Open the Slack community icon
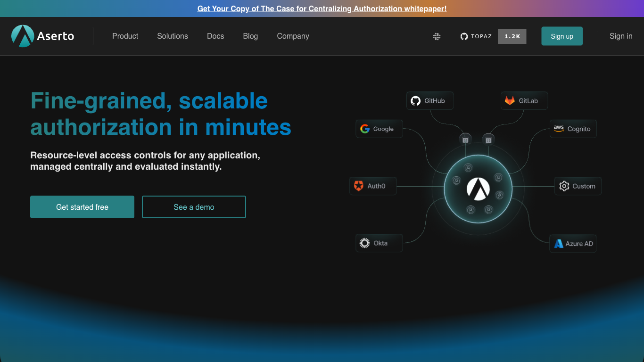 point(437,36)
